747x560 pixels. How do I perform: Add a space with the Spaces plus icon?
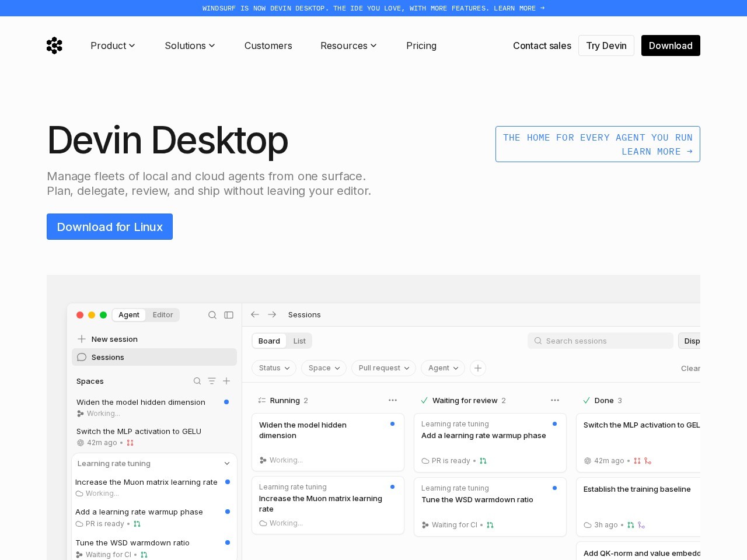pos(226,381)
